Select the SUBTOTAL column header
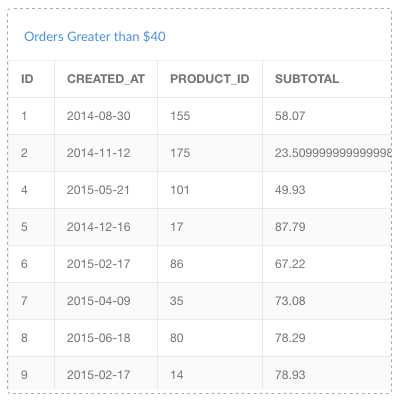 307,79
